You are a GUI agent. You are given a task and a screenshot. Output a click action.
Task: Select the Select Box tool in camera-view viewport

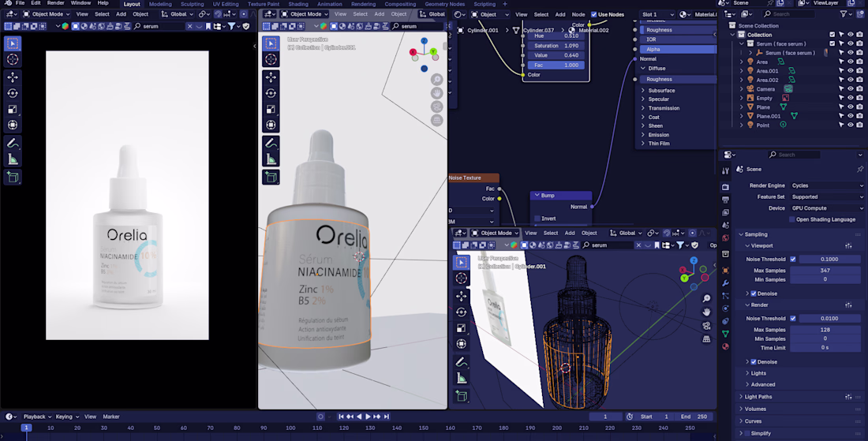13,43
